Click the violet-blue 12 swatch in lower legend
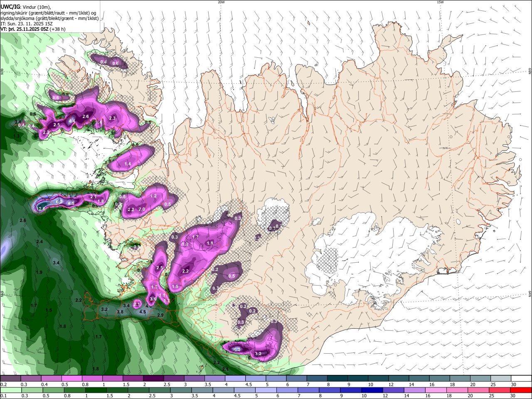The width and height of the screenshot is (532, 399). pos(392,390)
